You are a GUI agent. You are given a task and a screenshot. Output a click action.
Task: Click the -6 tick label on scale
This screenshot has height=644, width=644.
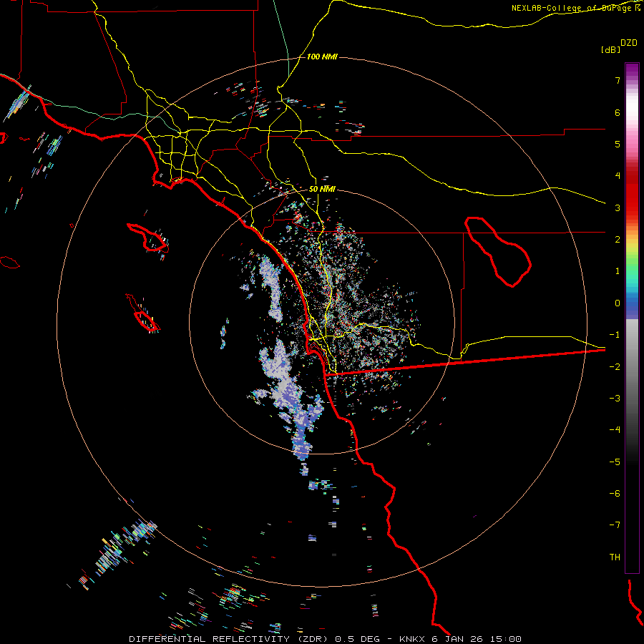click(x=615, y=494)
